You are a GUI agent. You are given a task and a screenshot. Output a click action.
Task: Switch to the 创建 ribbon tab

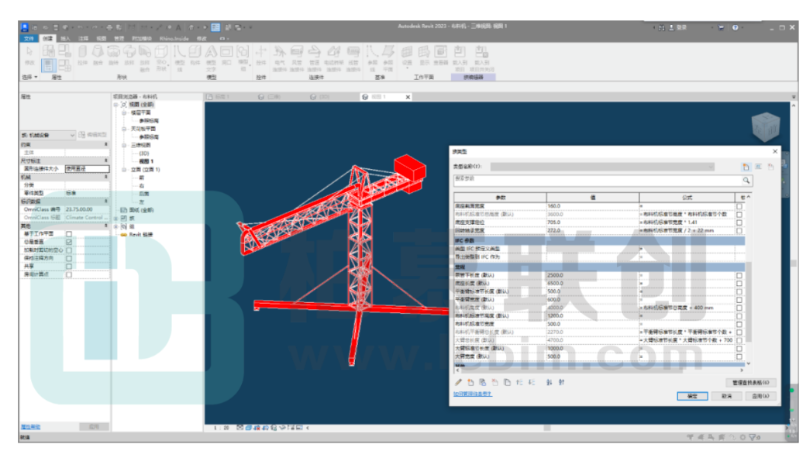pos(48,39)
